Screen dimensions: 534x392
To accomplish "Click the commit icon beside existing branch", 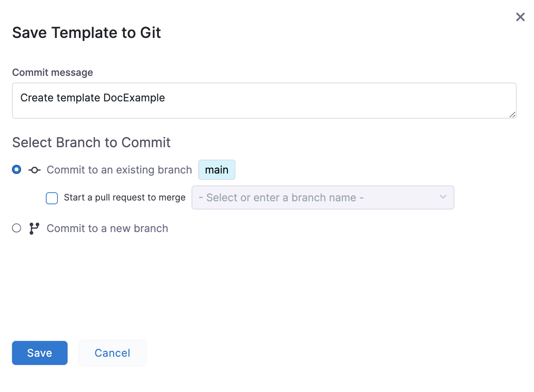I will [x=35, y=170].
